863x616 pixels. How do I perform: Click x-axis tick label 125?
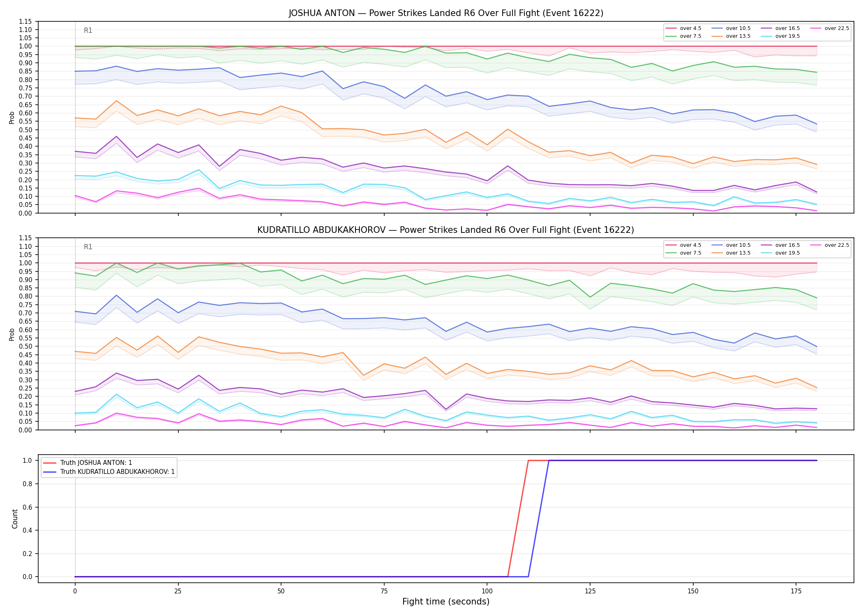590,591
